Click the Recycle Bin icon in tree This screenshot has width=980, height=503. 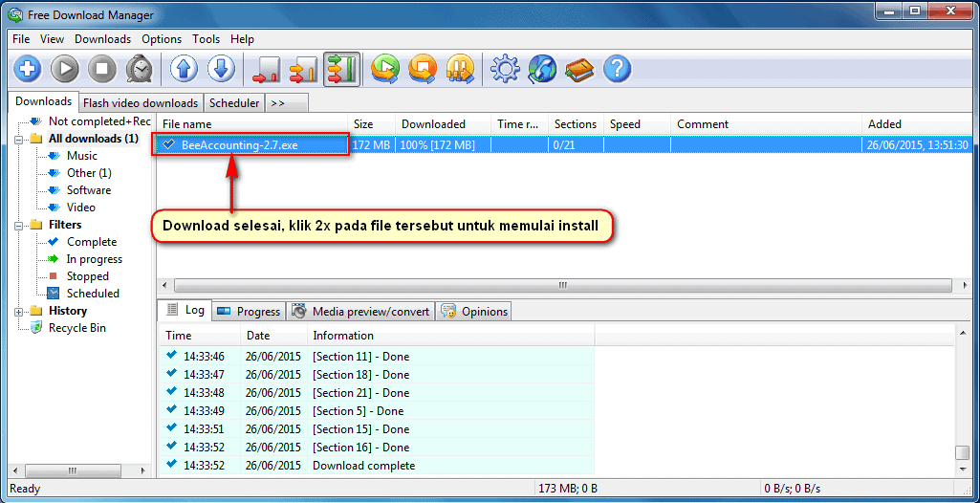(37, 327)
